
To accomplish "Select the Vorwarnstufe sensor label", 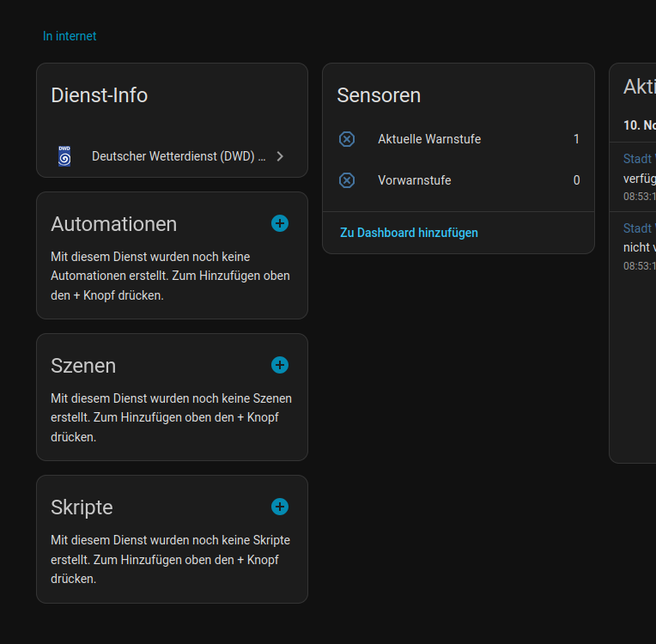I will tap(414, 180).
